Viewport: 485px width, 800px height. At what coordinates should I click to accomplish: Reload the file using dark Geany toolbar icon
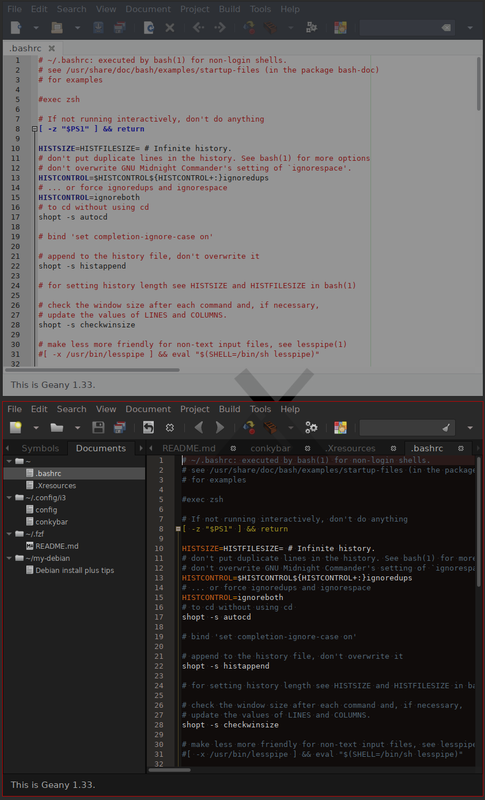coord(148,428)
